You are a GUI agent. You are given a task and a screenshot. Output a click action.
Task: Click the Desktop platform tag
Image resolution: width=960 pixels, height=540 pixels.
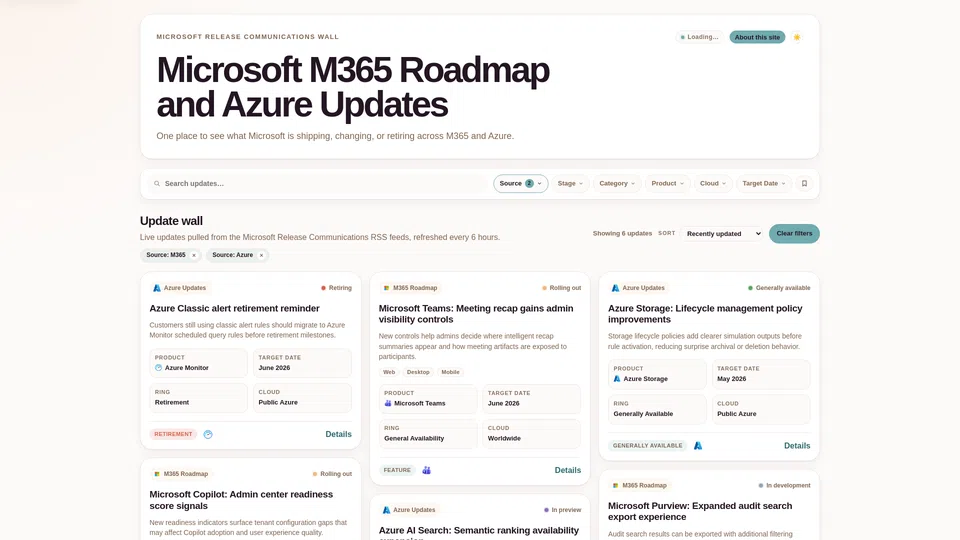[x=418, y=372]
